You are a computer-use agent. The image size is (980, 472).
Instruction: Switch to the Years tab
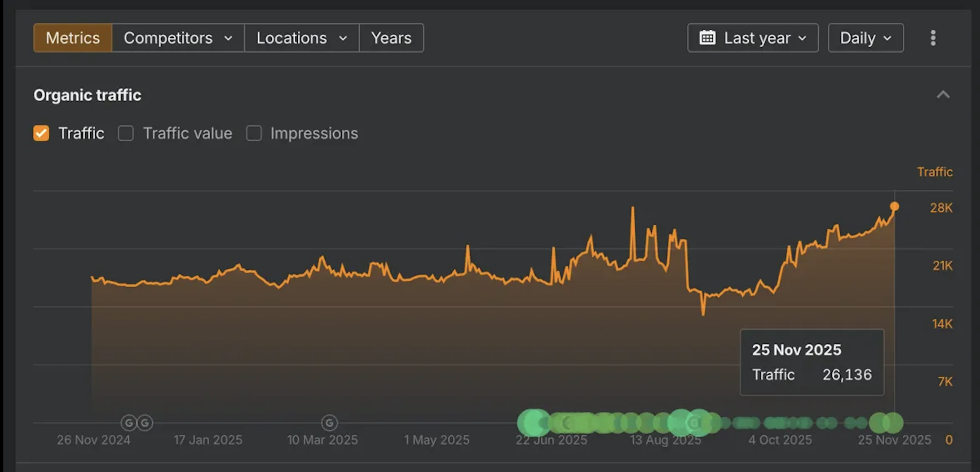click(x=391, y=38)
